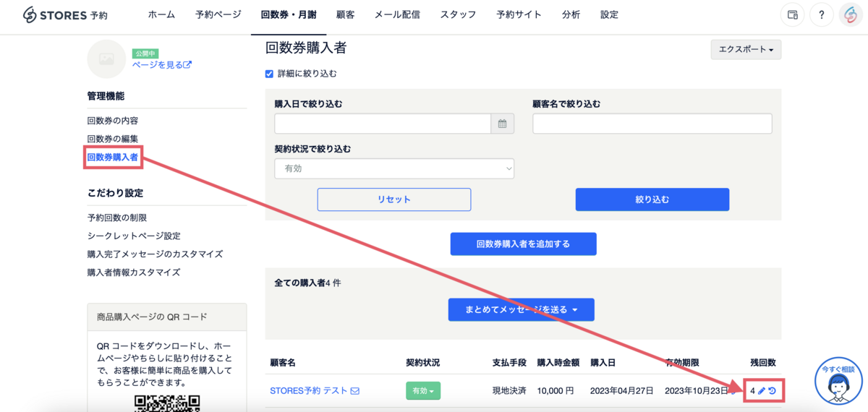
Task: Select the 回数券・月謝 tab
Action: [289, 14]
